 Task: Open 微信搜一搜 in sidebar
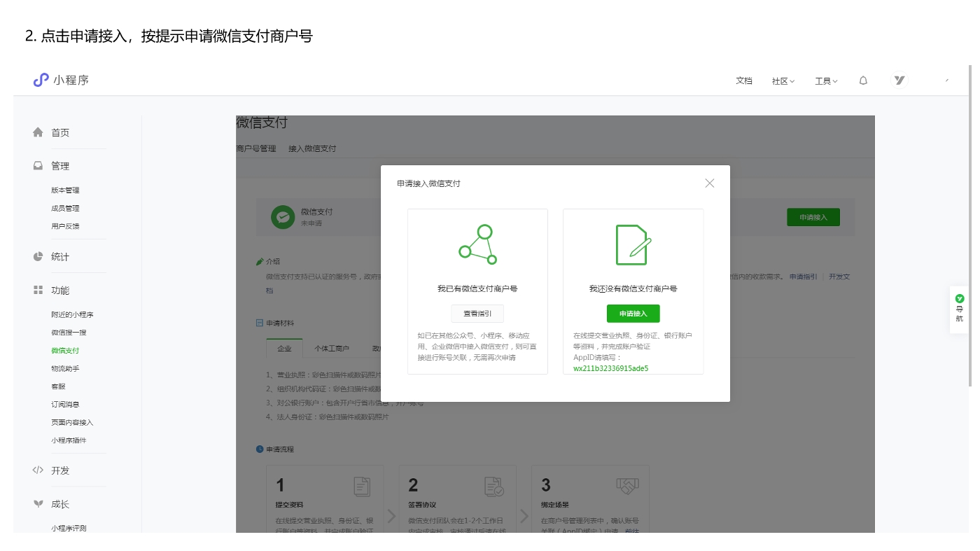[69, 333]
